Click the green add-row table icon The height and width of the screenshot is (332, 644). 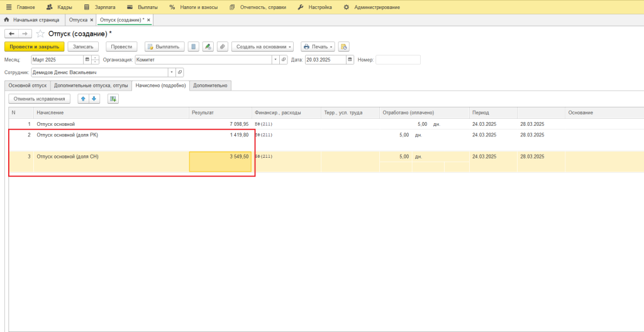pos(113,99)
